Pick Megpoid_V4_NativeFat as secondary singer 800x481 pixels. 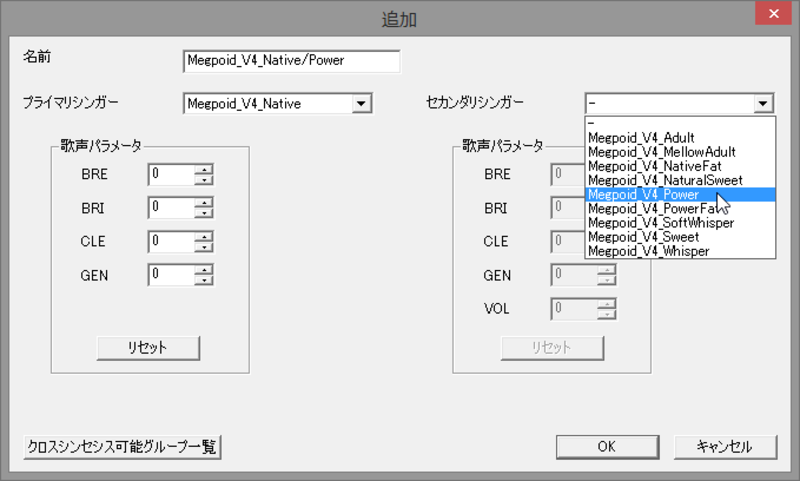tap(680, 166)
